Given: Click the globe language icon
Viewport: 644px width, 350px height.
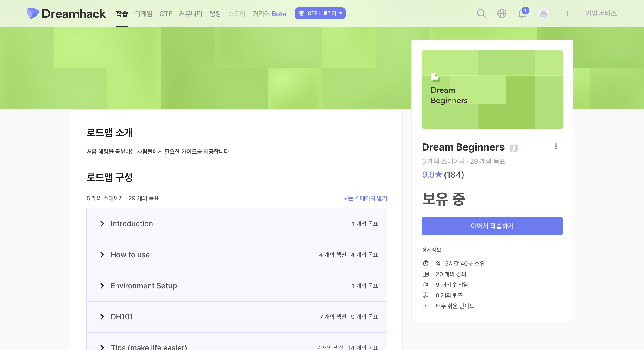Looking at the screenshot, I should 502,13.
